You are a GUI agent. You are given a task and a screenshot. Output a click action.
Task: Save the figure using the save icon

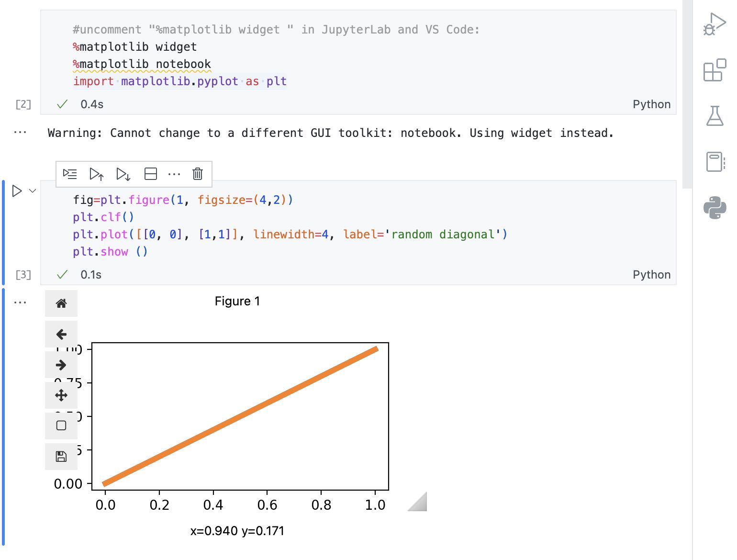61,456
